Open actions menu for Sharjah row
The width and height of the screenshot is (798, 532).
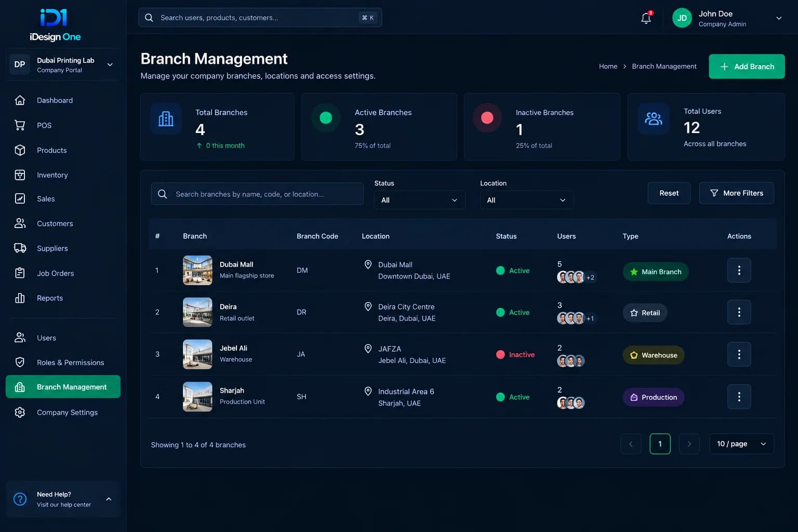(739, 397)
